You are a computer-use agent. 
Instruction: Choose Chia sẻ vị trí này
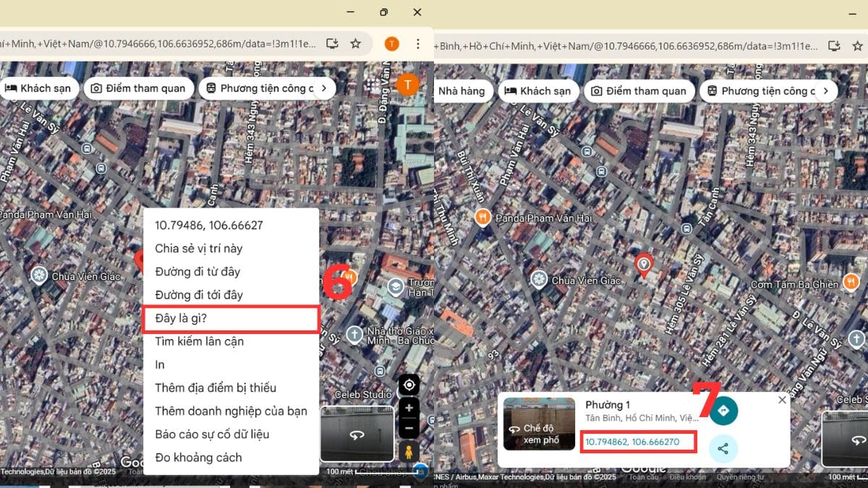pyautogui.click(x=231, y=249)
